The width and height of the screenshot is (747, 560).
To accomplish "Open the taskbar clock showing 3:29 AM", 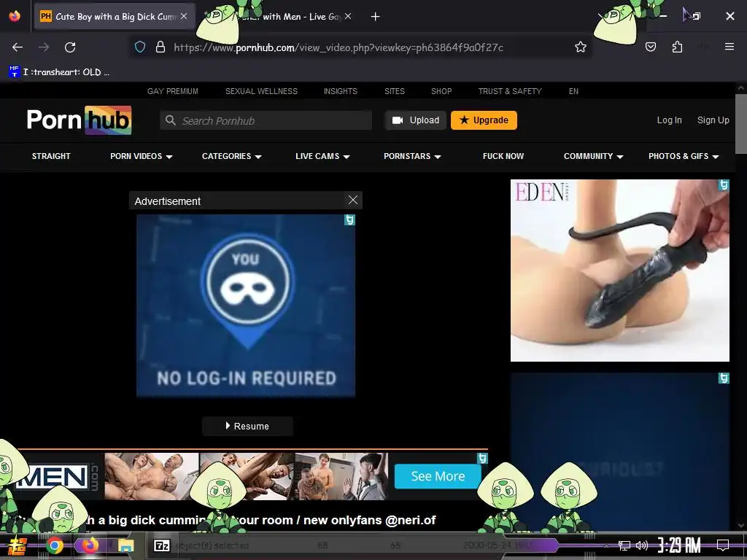I will pos(679,545).
